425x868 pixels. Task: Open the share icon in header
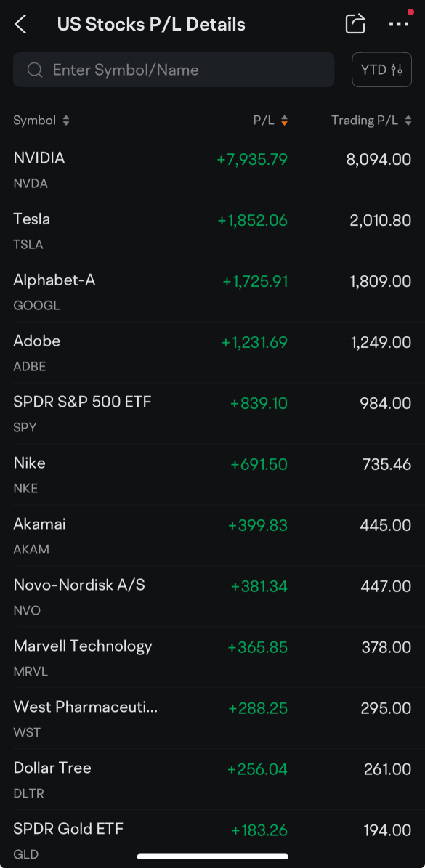click(x=355, y=24)
